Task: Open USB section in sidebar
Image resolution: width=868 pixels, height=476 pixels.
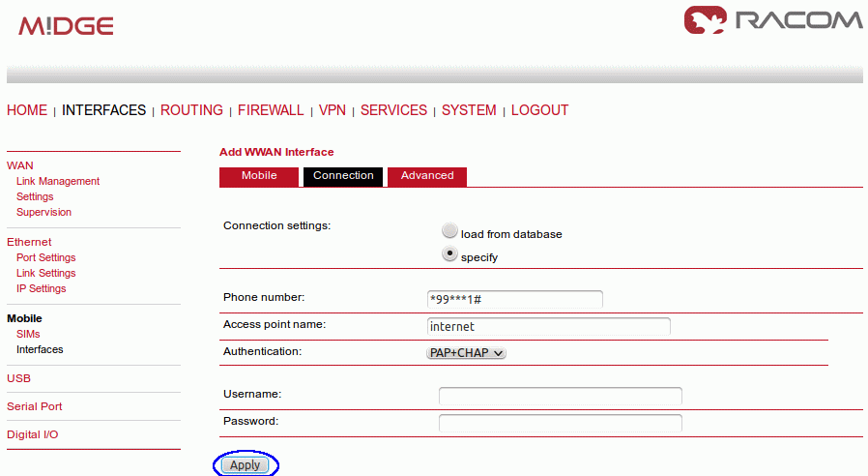Action: click(18, 378)
